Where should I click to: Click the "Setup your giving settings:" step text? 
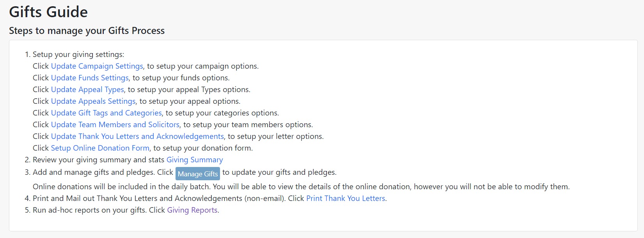coord(78,55)
